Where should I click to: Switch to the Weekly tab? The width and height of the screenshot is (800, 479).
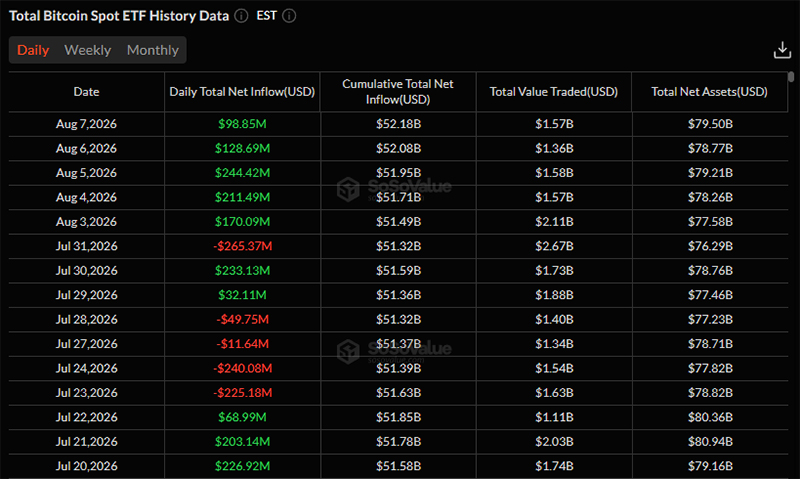[x=88, y=50]
